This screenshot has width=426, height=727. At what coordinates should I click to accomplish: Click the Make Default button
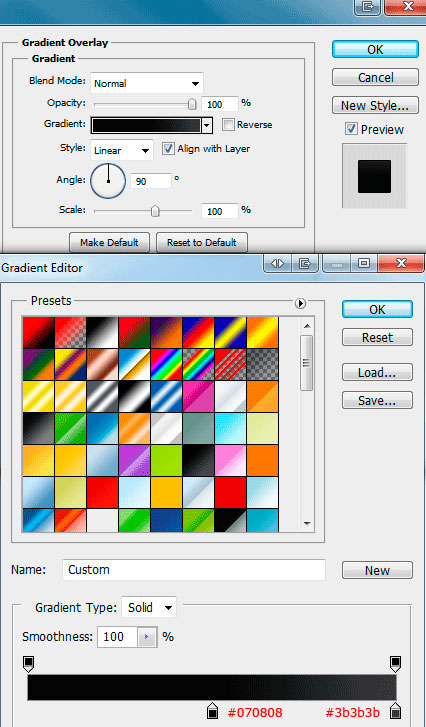109,242
